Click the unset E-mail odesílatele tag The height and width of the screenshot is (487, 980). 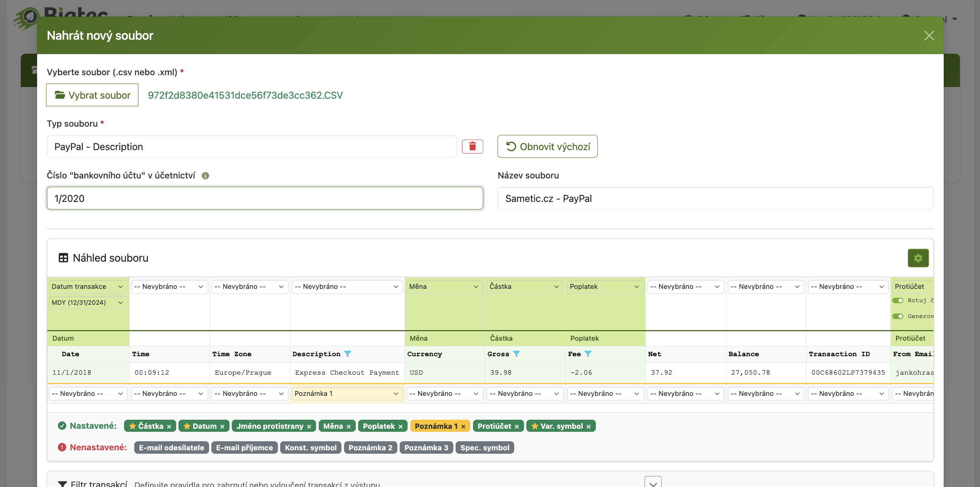point(171,447)
